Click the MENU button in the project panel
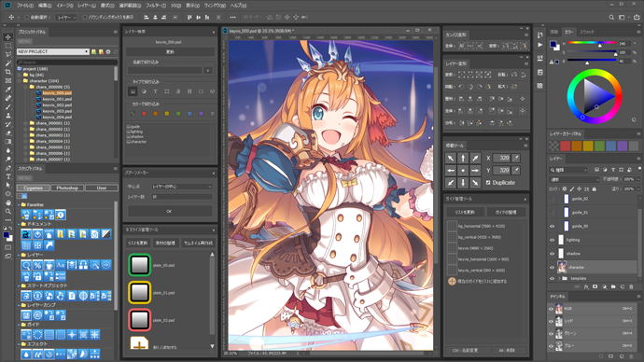Image resolution: width=644 pixels, height=362 pixels. 24,41
